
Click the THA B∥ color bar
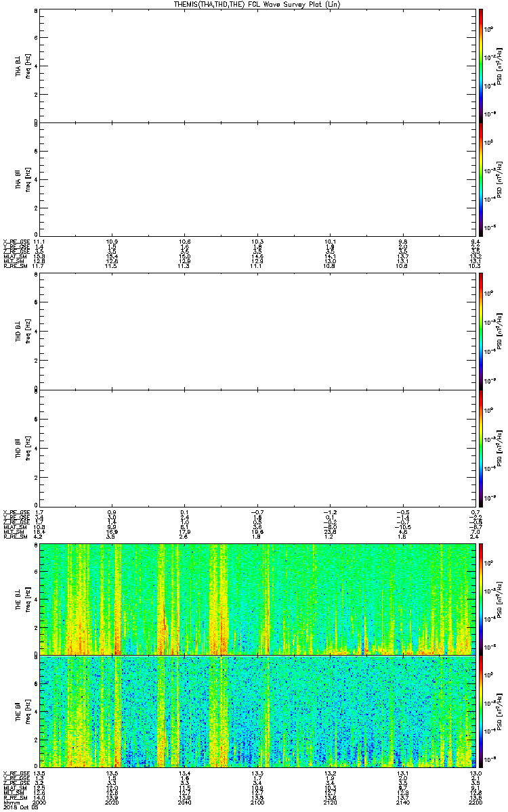pos(481,179)
